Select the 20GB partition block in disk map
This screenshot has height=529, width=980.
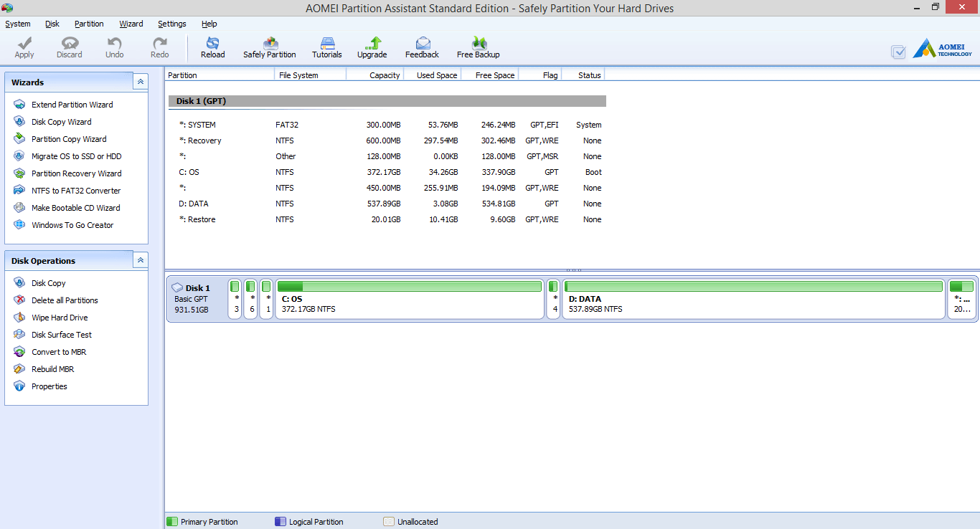tap(961, 298)
